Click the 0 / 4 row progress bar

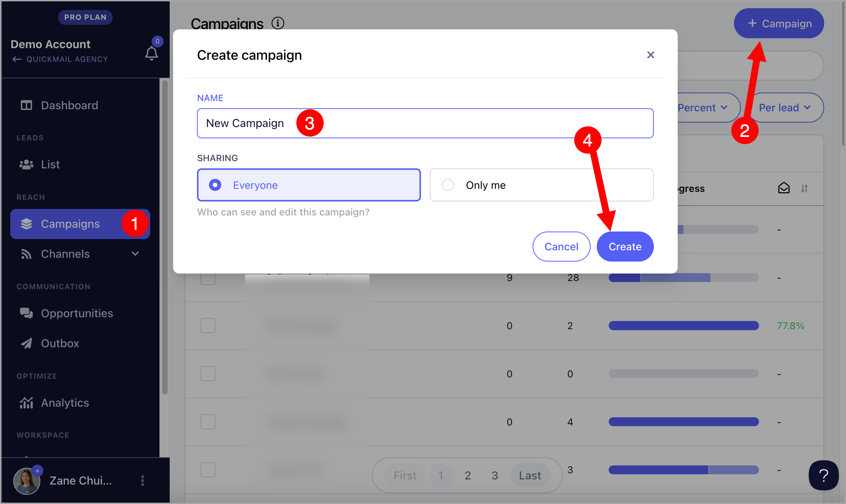(x=683, y=422)
